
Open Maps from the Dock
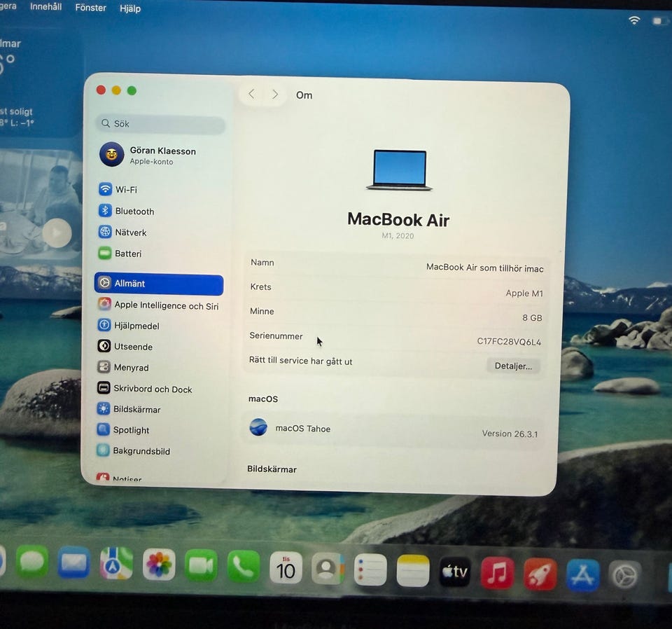click(116, 563)
